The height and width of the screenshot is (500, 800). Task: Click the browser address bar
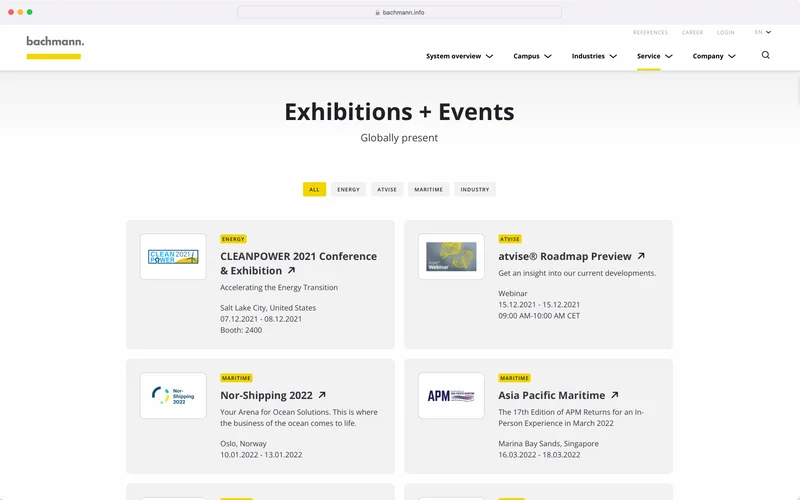[400, 12]
